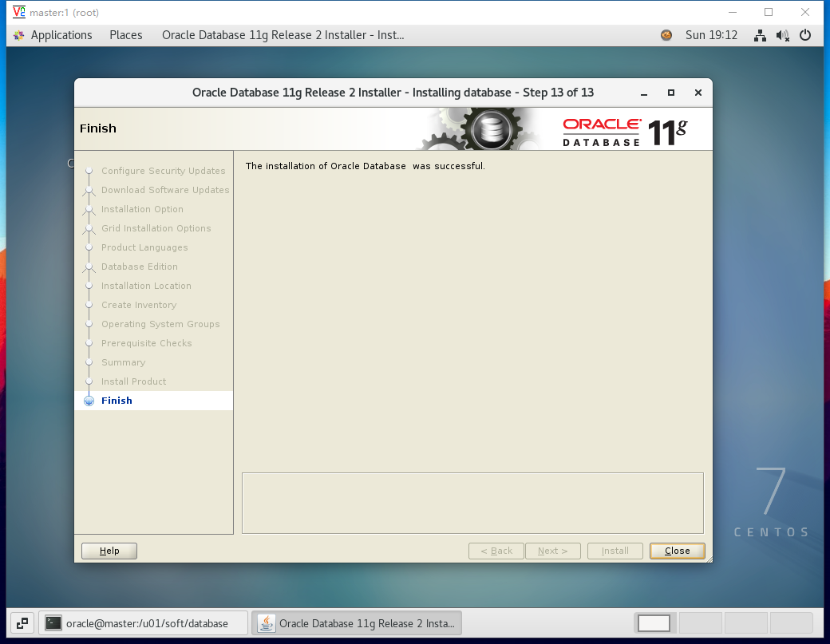Click the disabled Back button
The image size is (830, 644).
[496, 551]
